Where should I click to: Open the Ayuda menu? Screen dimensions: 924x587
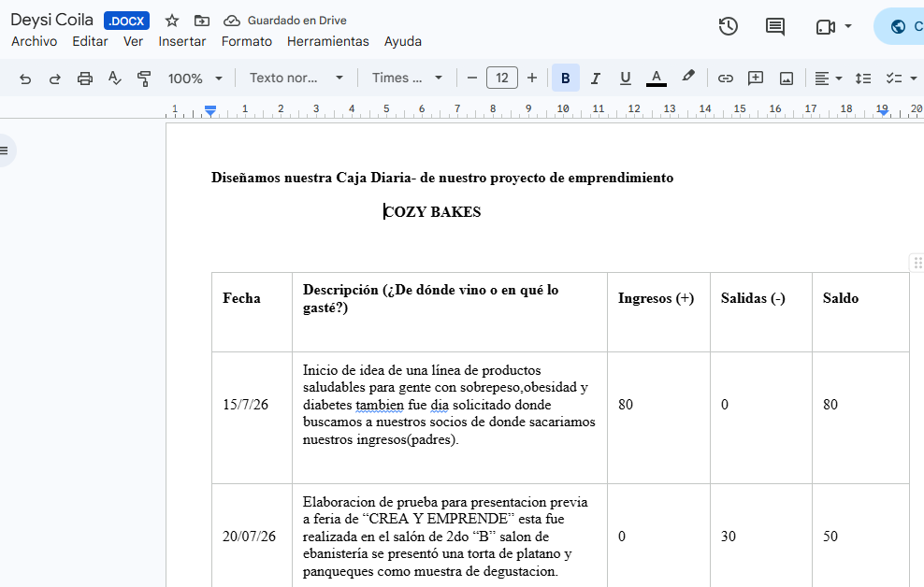pyautogui.click(x=403, y=41)
